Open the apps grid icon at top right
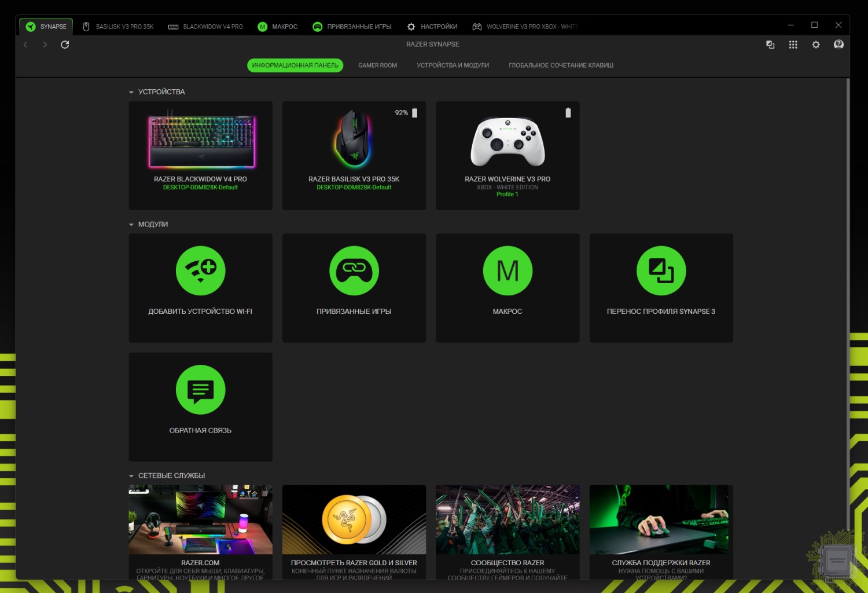The height and width of the screenshot is (593, 868). [x=793, y=45]
